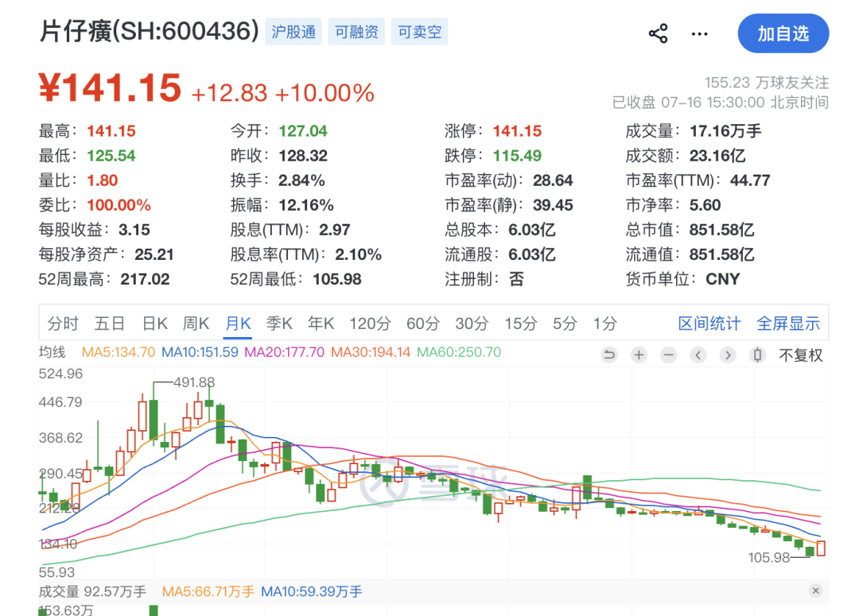The image size is (859, 616).
Task: Open the 不复权 adjustment dropdown
Action: [x=801, y=355]
